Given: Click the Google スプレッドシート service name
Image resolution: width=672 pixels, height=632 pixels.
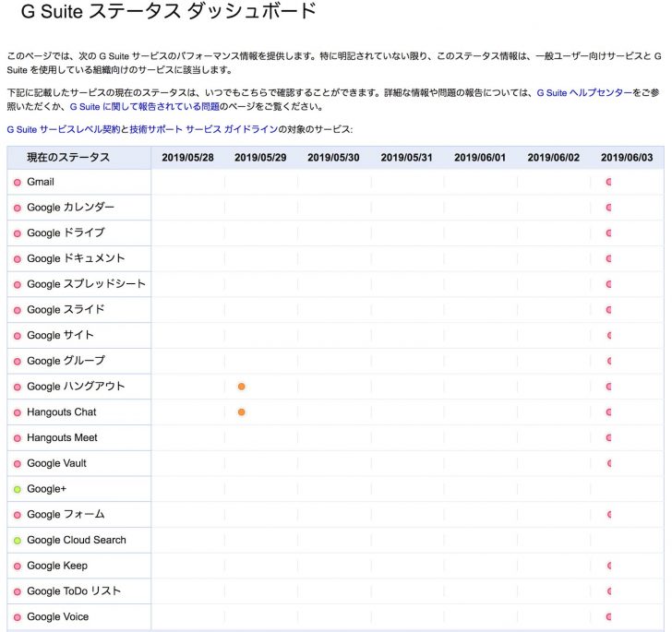Looking at the screenshot, I should tap(86, 284).
